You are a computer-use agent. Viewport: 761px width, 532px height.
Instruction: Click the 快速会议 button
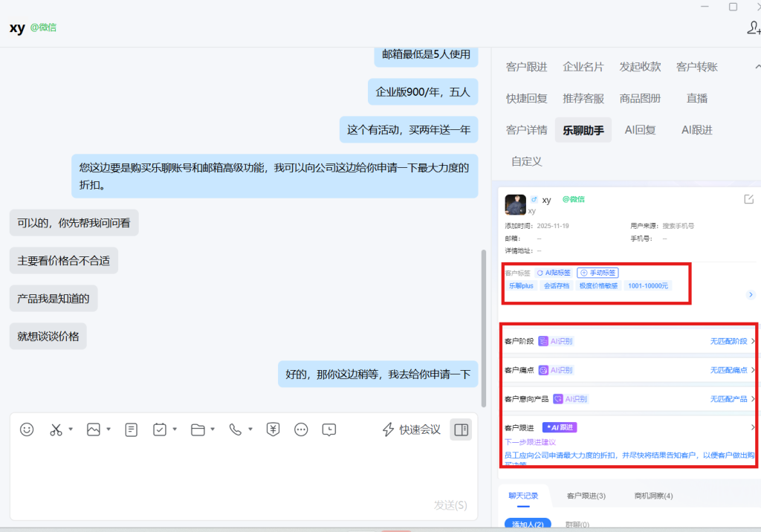(411, 429)
